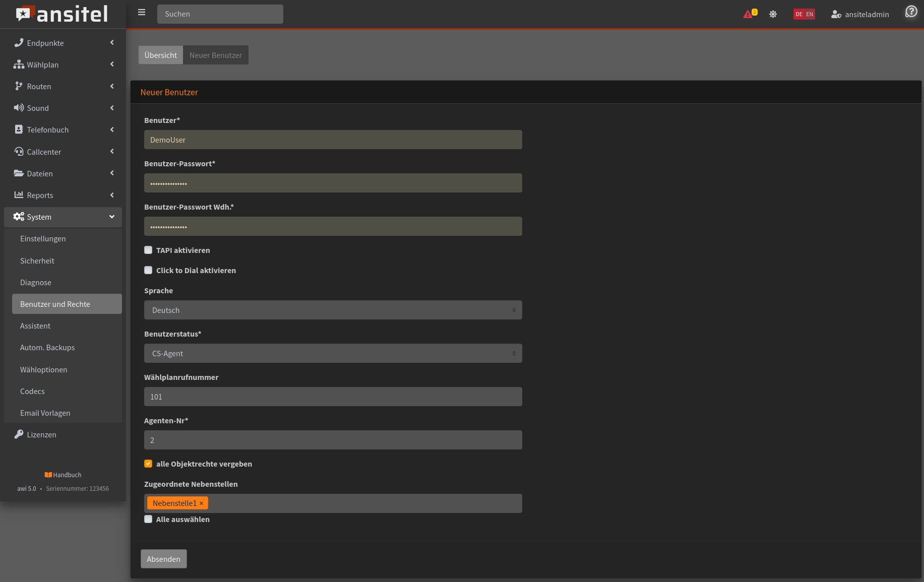Toggle the light/dark theme sun icon
Viewport: 924px width, 582px height.
(773, 14)
